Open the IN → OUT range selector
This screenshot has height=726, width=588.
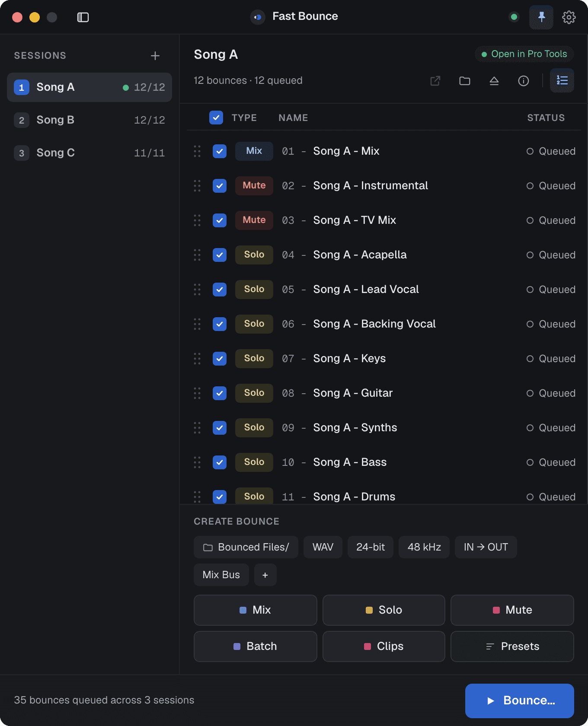coord(486,547)
